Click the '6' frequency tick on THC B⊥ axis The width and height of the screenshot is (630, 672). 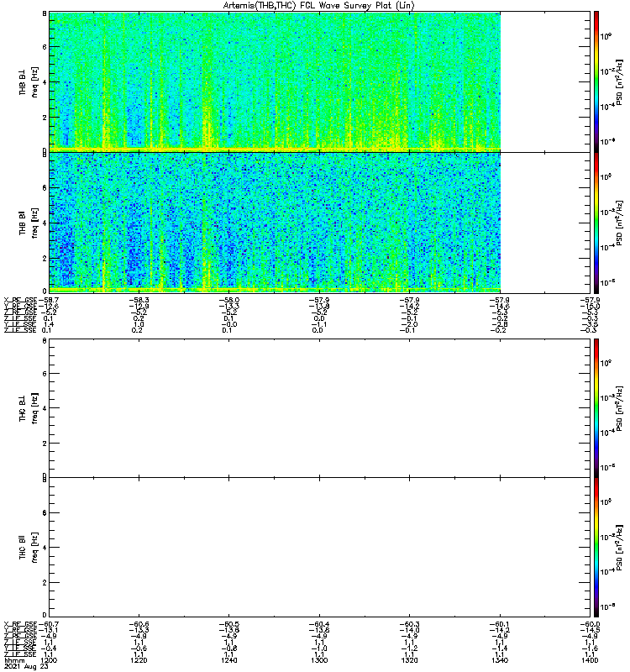coord(45,374)
